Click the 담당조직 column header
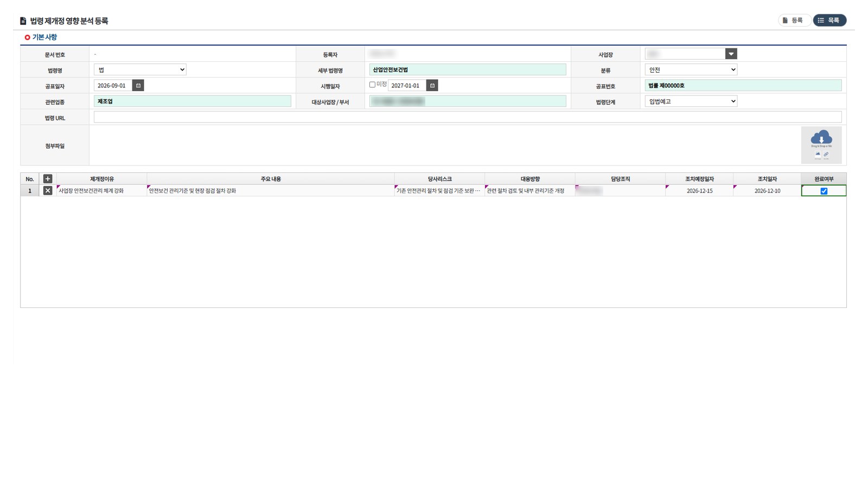The image size is (868, 488). click(x=620, y=179)
